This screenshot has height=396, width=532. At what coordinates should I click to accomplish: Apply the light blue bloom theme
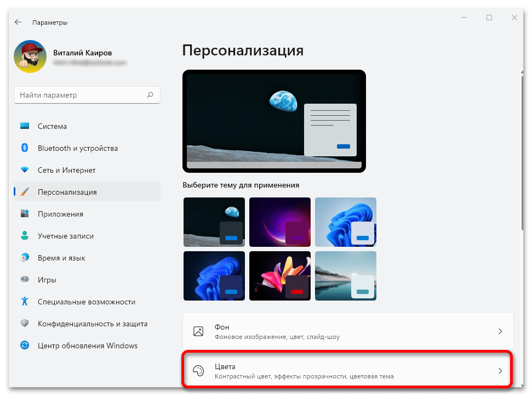[346, 222]
